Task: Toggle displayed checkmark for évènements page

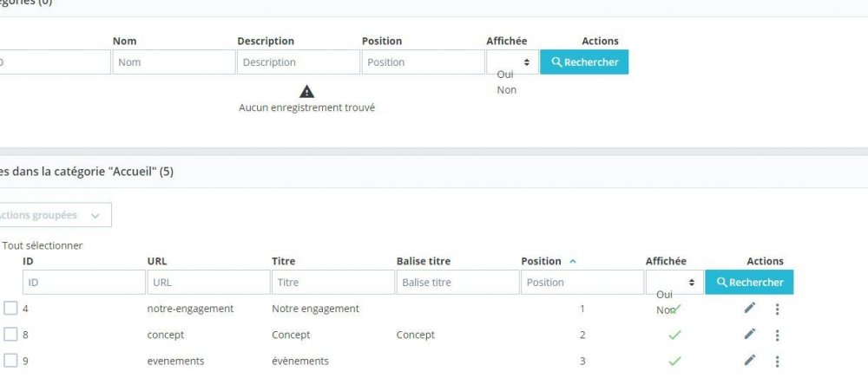Action: click(x=674, y=361)
